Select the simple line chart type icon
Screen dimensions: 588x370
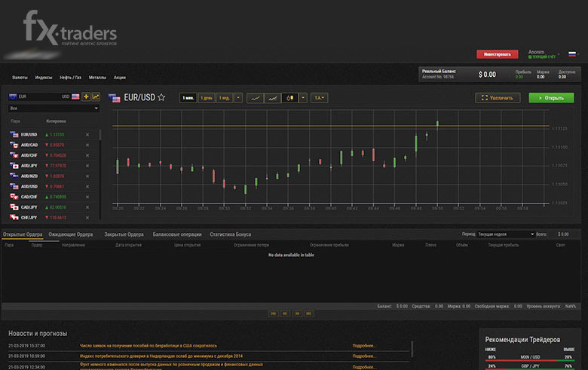(256, 98)
